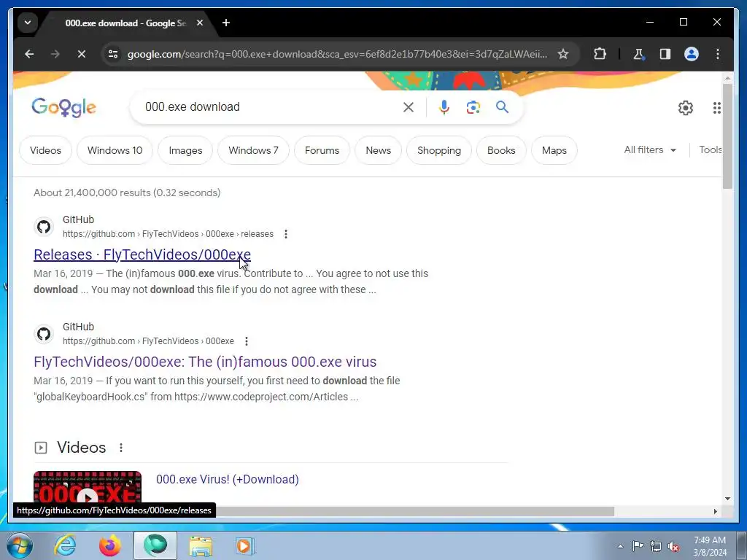
Task: Go to Google homepage via logo
Action: pos(64,107)
